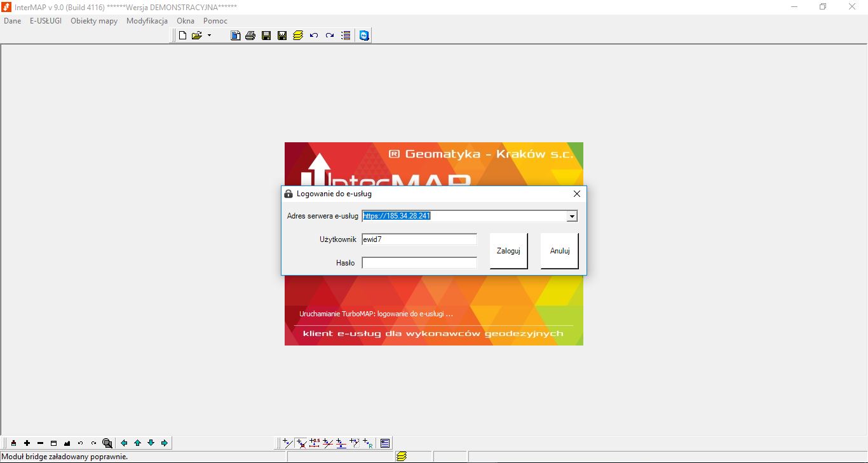Image resolution: width=868 pixels, height=463 pixels.
Task: Click the blue undo arrow in top toolbar
Action: [314, 36]
